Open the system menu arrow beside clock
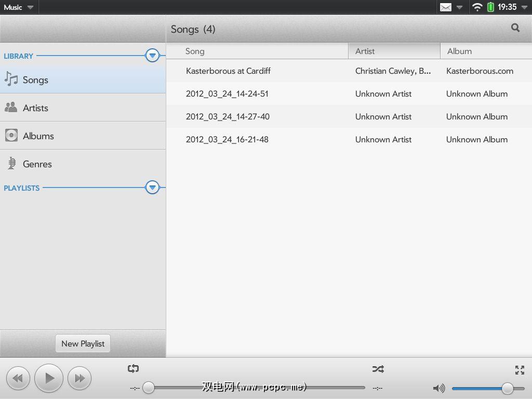The height and width of the screenshot is (399, 532). pyautogui.click(x=525, y=7)
